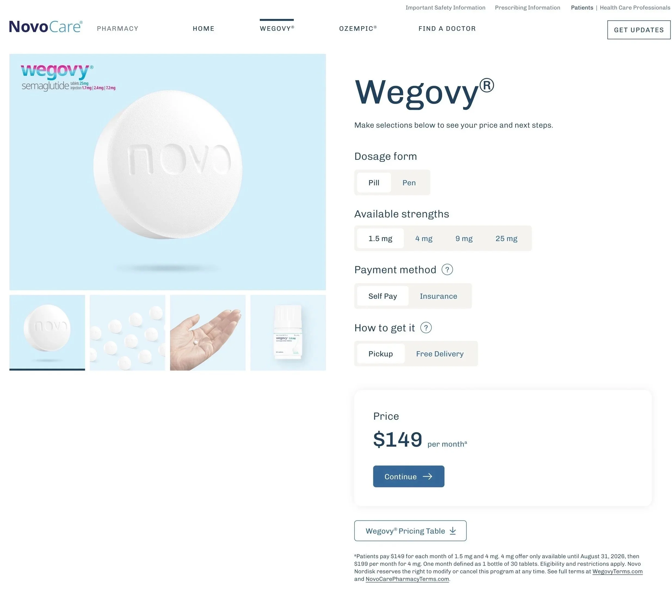672x616 pixels.
Task: Choose the 25 mg strength
Action: click(x=506, y=238)
